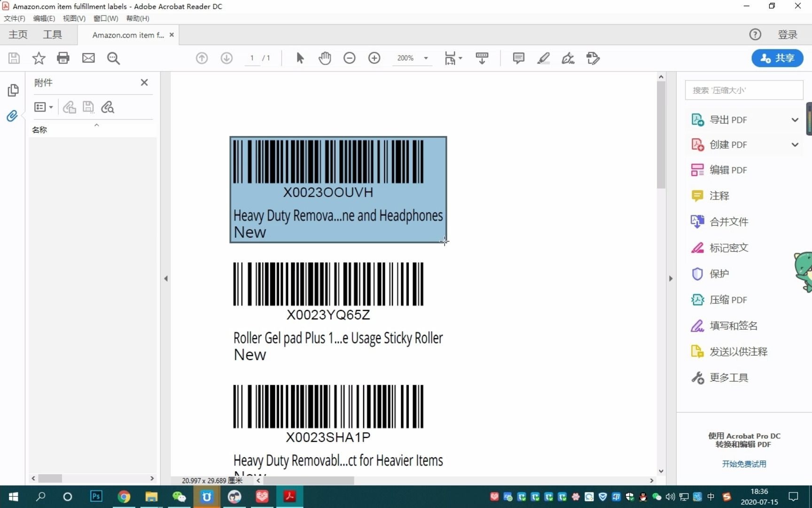
Task: Open the 编辑(E) menu
Action: [x=44, y=18]
